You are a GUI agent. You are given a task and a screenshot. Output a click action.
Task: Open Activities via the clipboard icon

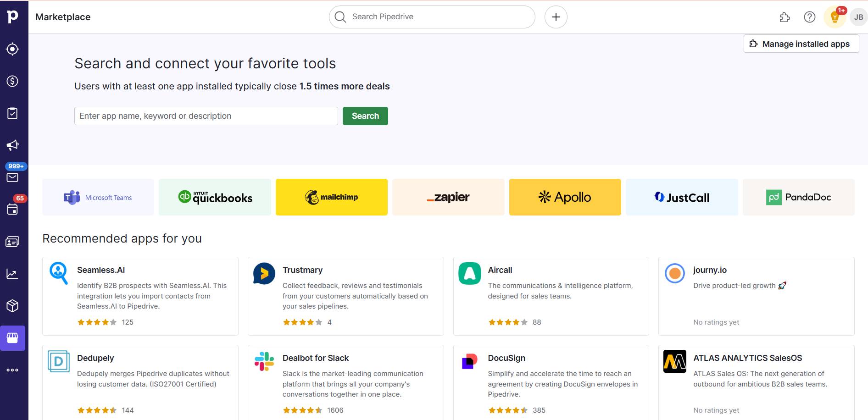point(13,112)
